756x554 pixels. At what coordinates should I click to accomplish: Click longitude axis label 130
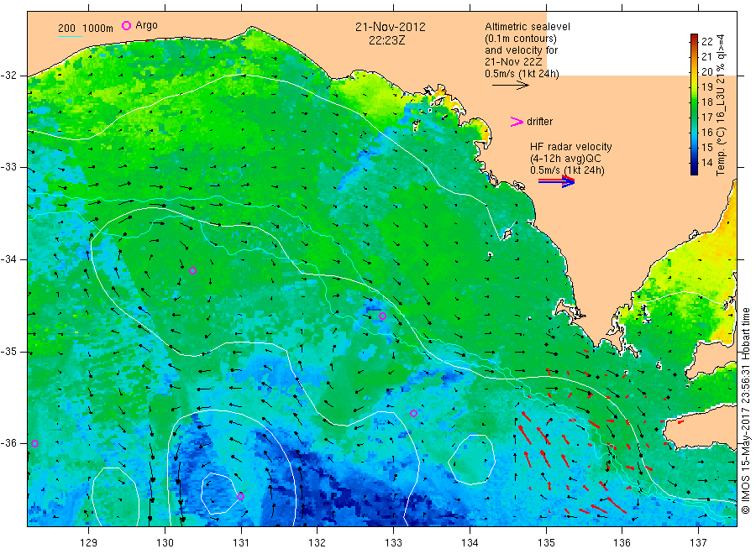click(165, 543)
